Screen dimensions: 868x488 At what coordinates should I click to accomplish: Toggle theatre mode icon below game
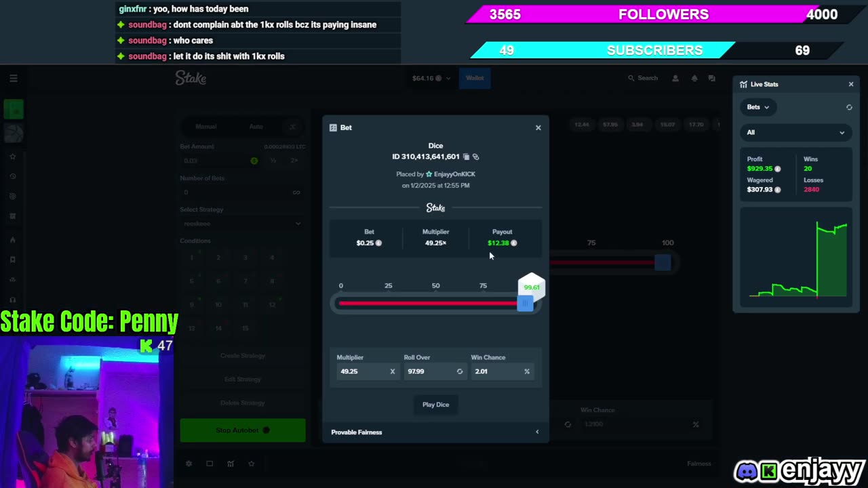click(210, 464)
